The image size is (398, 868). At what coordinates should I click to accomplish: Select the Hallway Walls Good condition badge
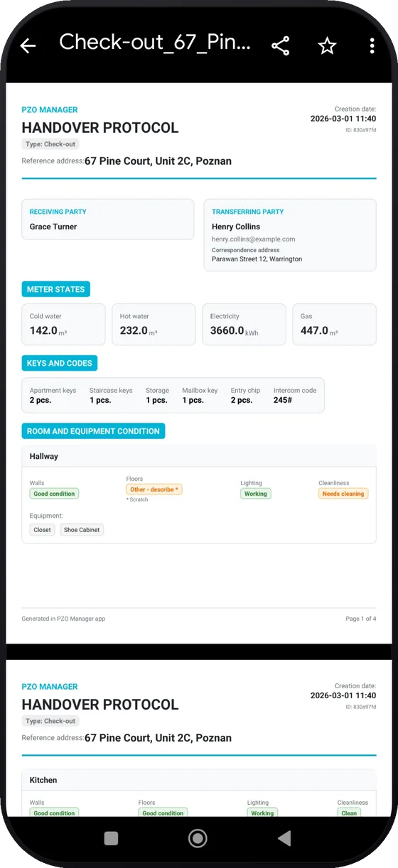pyautogui.click(x=54, y=494)
